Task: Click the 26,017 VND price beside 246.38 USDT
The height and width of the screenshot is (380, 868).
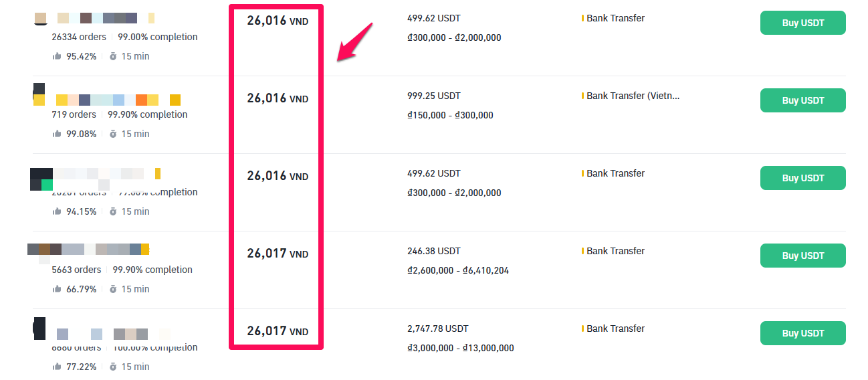Action: (x=277, y=254)
